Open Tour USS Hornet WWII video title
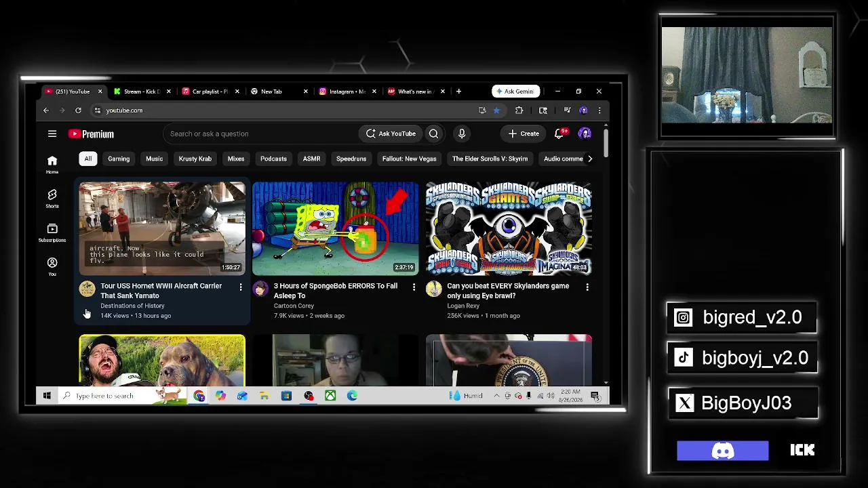The image size is (868, 488). (161, 291)
